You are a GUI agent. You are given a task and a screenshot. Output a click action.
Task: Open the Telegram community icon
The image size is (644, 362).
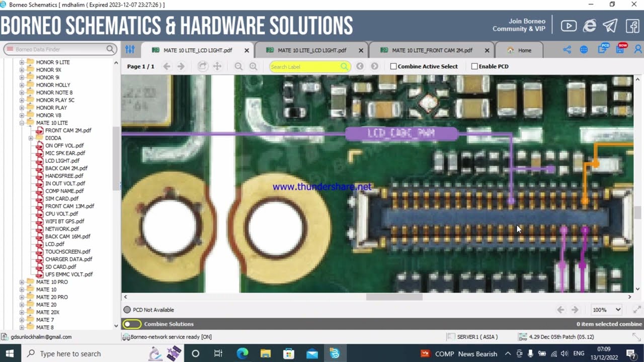click(x=610, y=26)
